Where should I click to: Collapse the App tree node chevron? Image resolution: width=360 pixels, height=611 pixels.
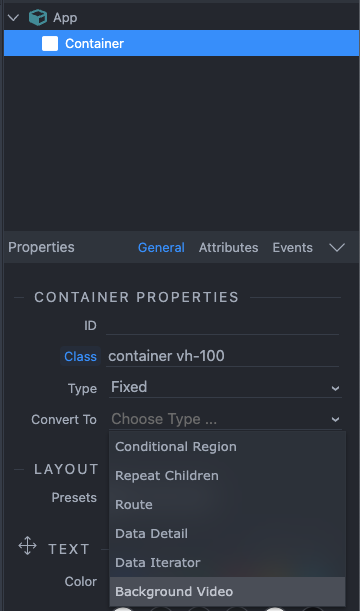point(14,18)
